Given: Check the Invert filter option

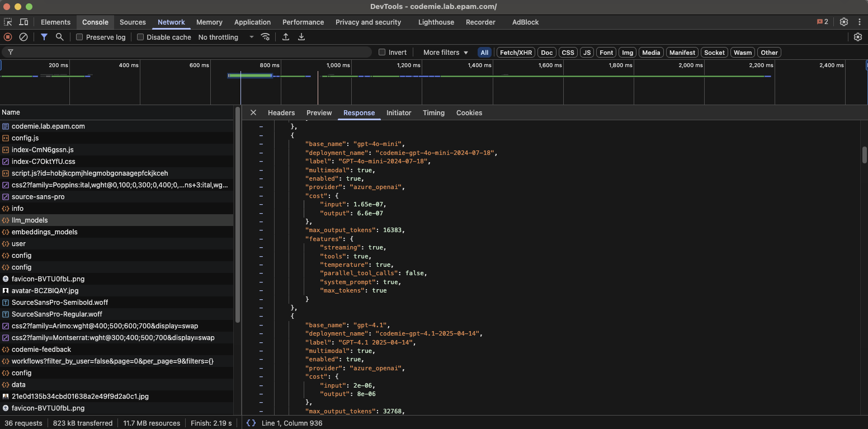Looking at the screenshot, I should tap(382, 52).
